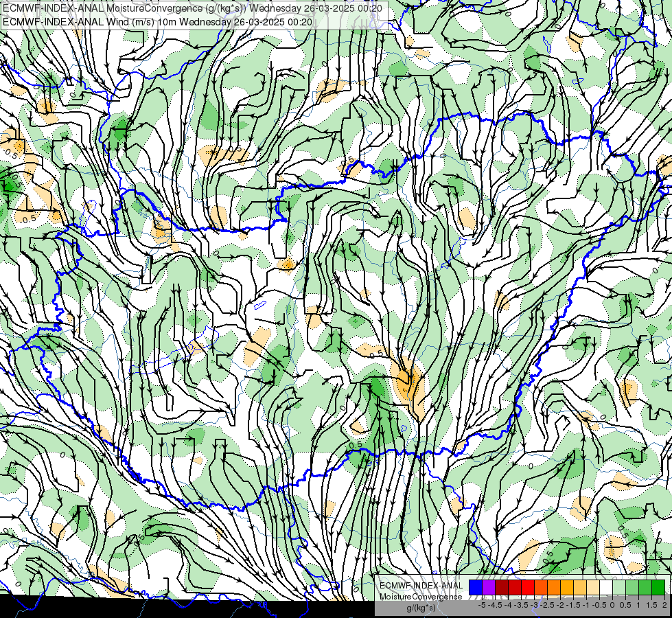Click the amber swatch between -2 and -1.5

(567, 588)
